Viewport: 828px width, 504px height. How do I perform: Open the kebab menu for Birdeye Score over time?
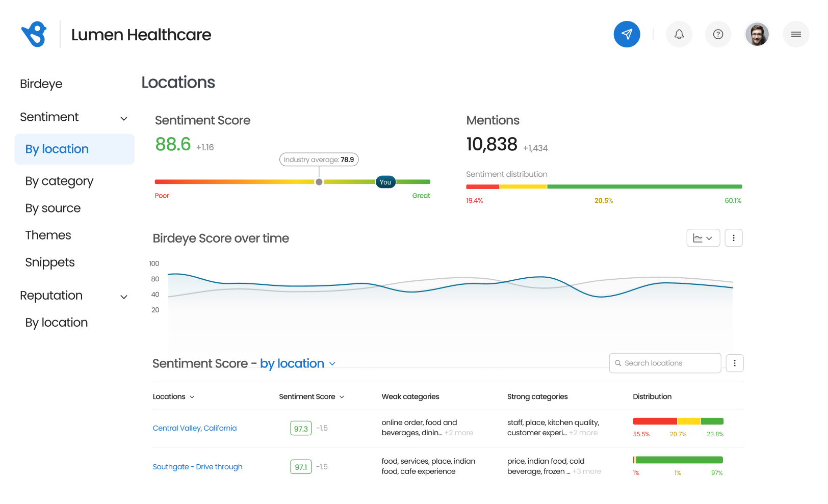click(734, 237)
